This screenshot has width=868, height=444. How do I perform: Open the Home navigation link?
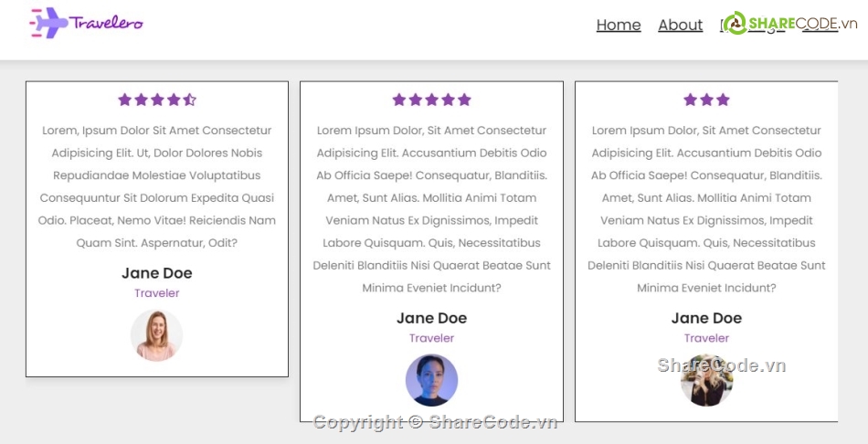[619, 26]
